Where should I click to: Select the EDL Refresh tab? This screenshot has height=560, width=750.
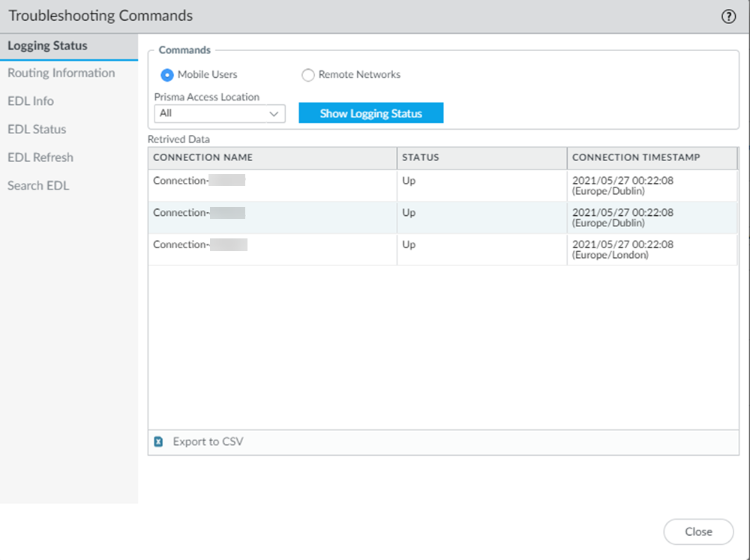click(40, 157)
